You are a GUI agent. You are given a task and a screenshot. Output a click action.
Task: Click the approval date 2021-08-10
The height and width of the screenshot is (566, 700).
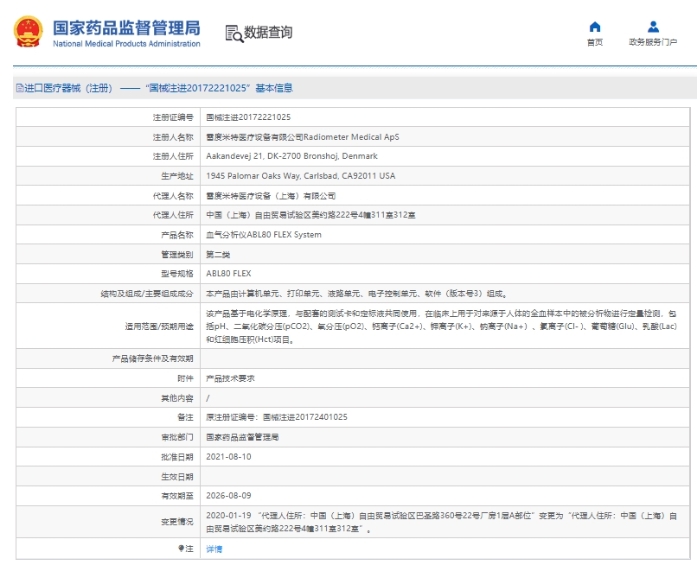click(228, 456)
